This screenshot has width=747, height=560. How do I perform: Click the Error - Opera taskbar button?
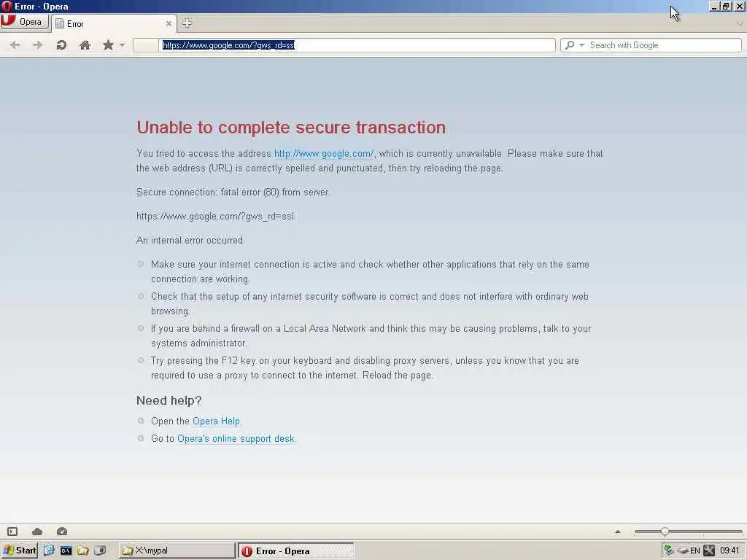coord(296,551)
